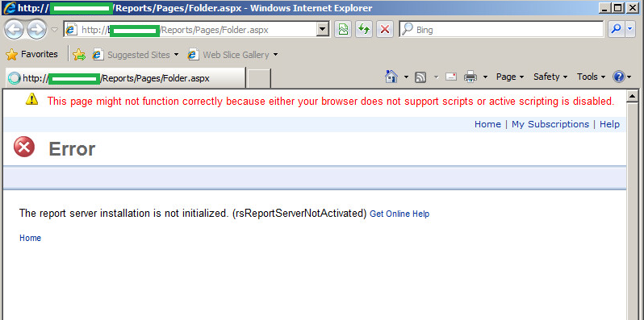The height and width of the screenshot is (320, 644).
Task: Expand the address bar history dropdown
Action: pos(324,30)
